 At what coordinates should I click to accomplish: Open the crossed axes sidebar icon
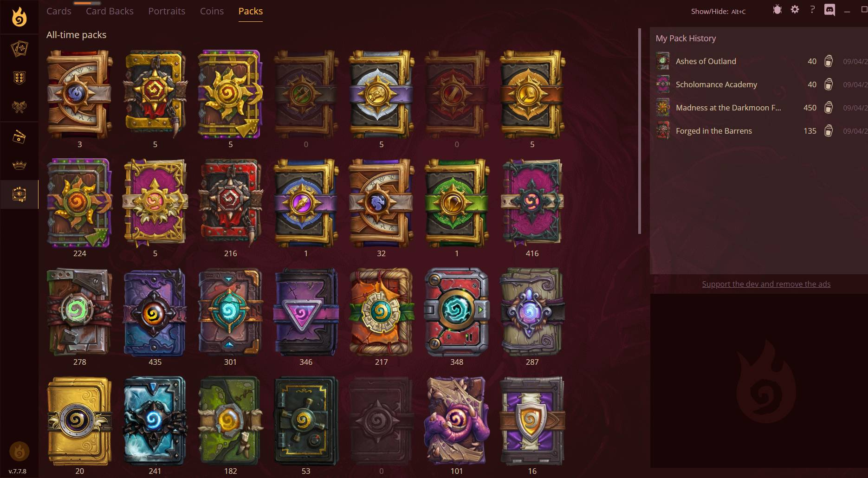(x=19, y=107)
